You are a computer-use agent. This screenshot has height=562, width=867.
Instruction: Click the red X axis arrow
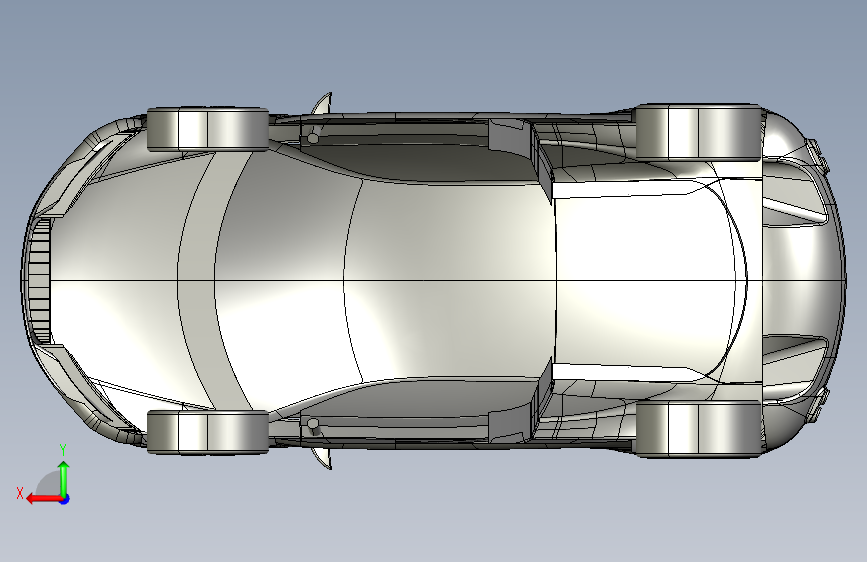point(43,499)
